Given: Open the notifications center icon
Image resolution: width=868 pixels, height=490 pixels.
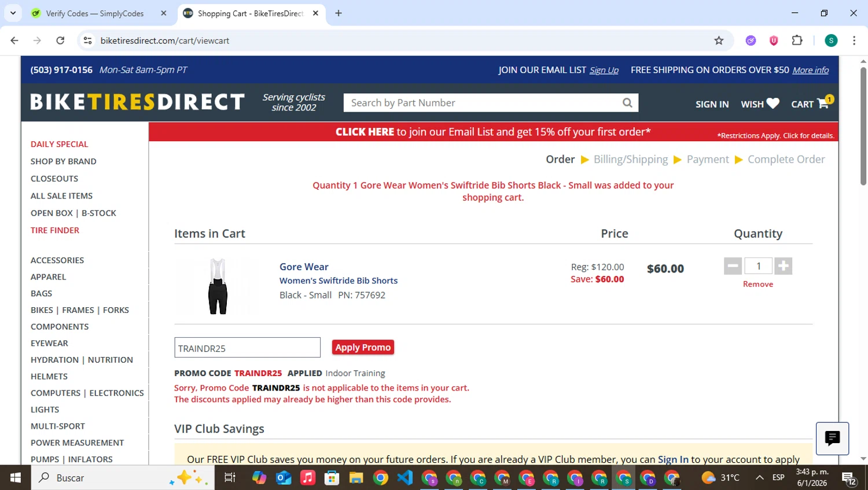Looking at the screenshot, I should 849,478.
